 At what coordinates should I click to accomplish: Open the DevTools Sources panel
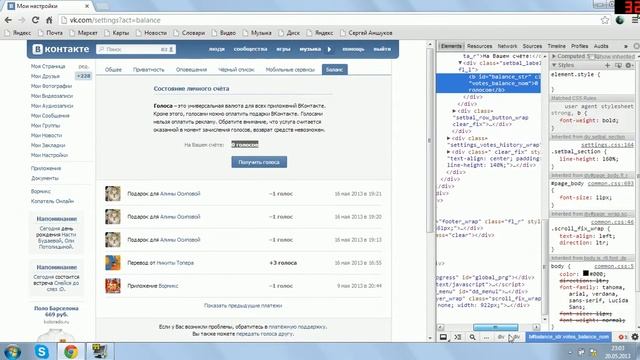[532, 46]
